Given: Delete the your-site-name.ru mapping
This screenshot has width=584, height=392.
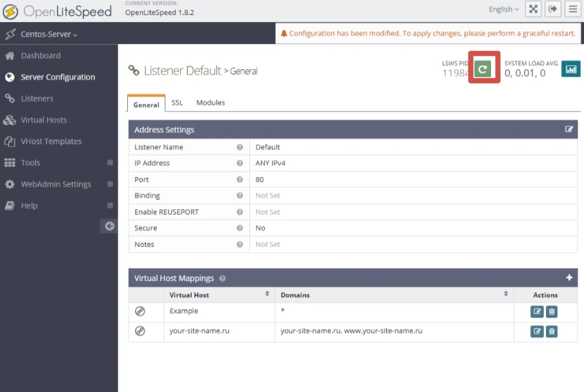Looking at the screenshot, I should (x=552, y=331).
